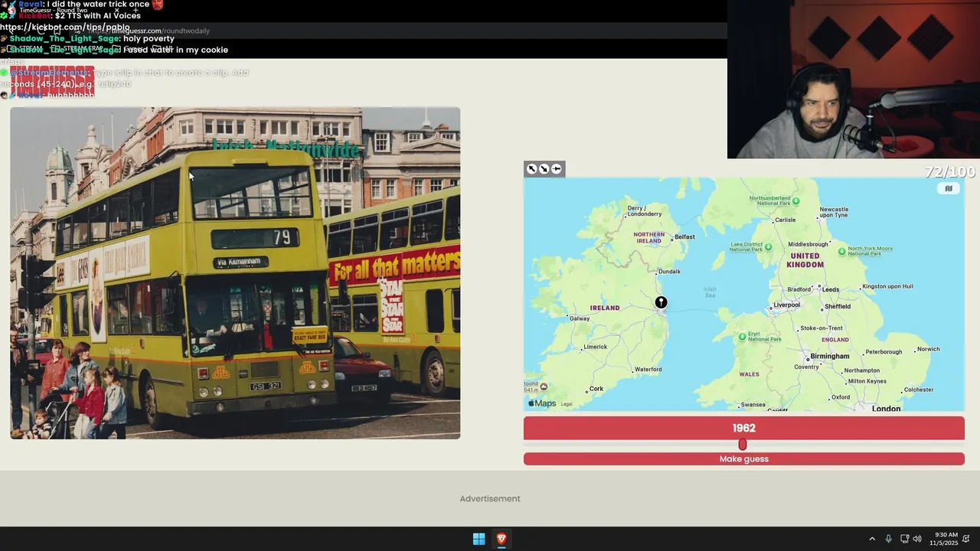Click the Apple Maps logo
980x551 pixels.
[x=542, y=403]
